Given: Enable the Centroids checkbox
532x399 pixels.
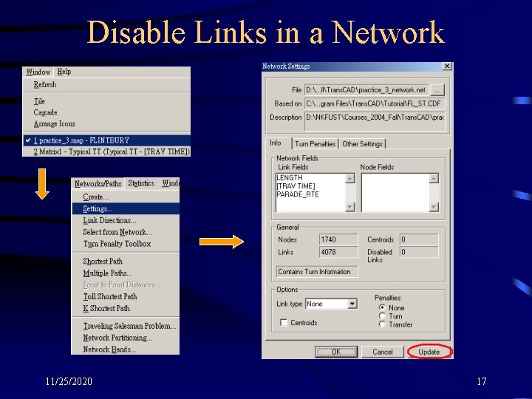Looking at the screenshot, I should click(284, 322).
